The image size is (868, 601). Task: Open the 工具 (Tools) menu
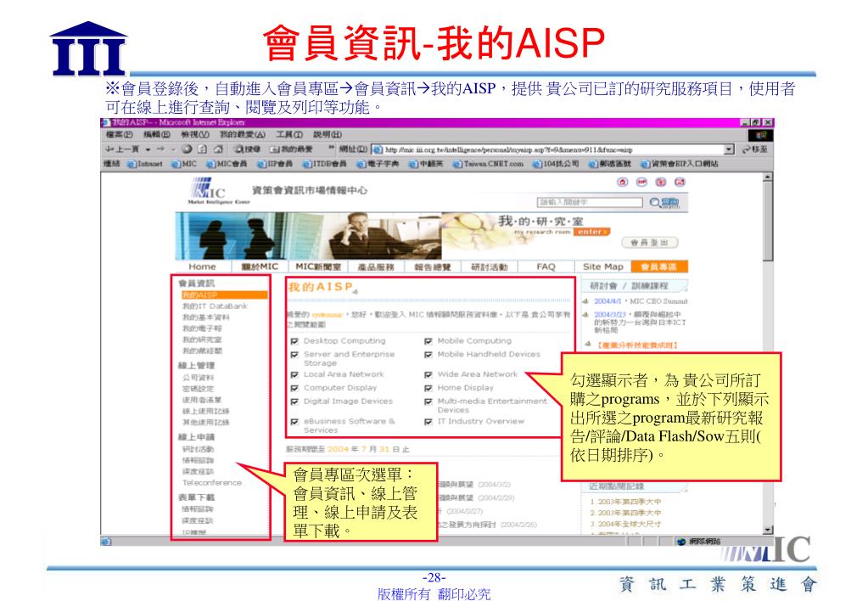(289, 135)
